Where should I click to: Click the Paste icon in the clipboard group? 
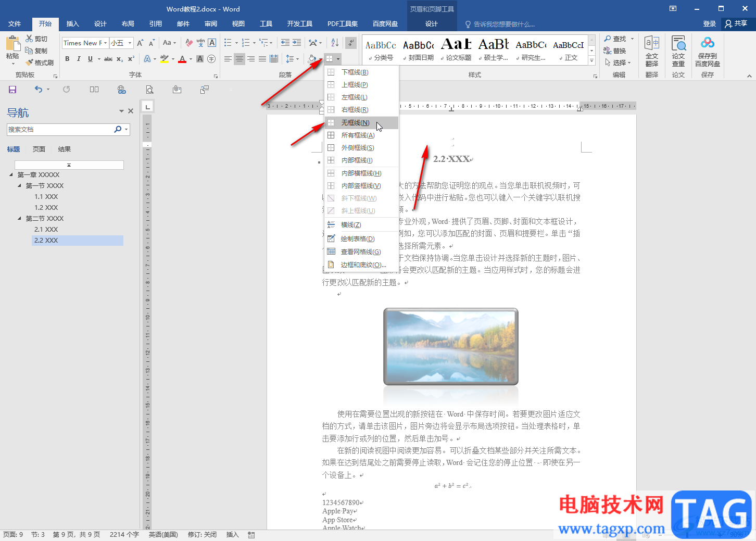[x=12, y=42]
